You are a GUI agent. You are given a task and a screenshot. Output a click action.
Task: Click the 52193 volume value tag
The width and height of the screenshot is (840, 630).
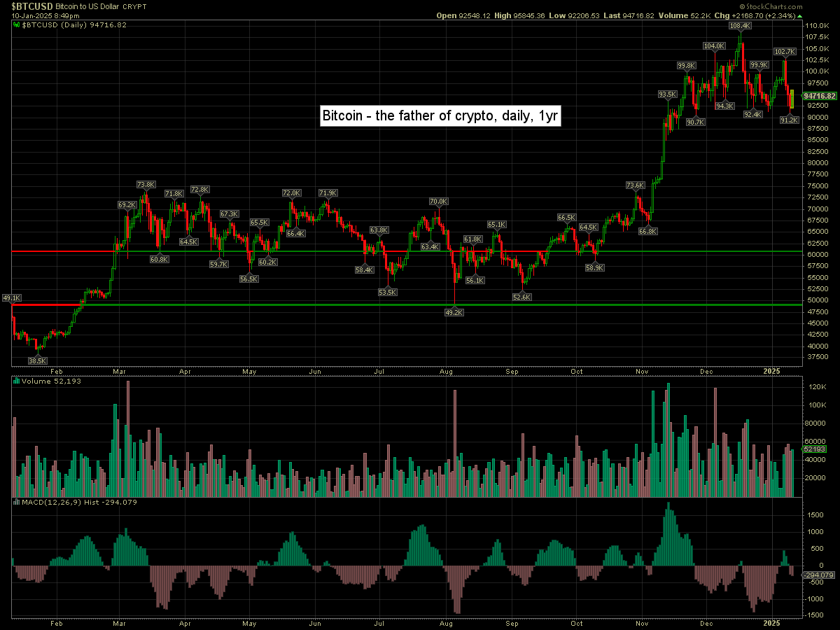click(815, 449)
